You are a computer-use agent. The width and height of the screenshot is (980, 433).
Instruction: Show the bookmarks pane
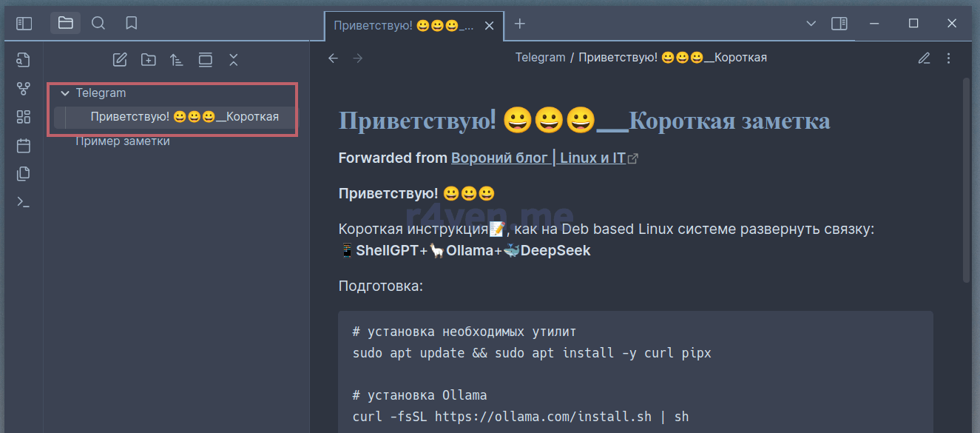[x=132, y=24]
